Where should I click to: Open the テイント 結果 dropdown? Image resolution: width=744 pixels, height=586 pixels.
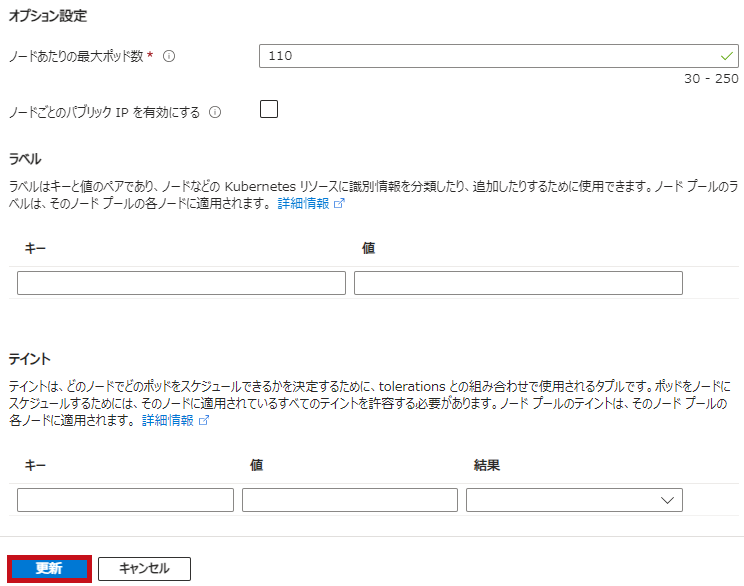[574, 500]
